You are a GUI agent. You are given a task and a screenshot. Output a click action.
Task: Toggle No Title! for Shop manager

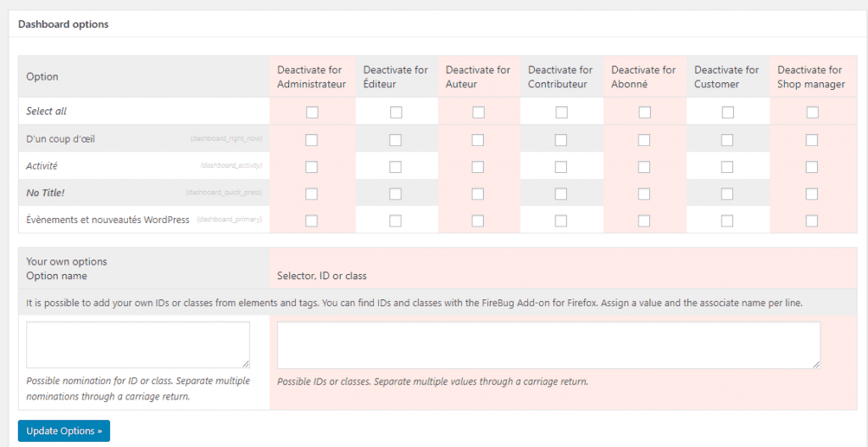coord(812,194)
